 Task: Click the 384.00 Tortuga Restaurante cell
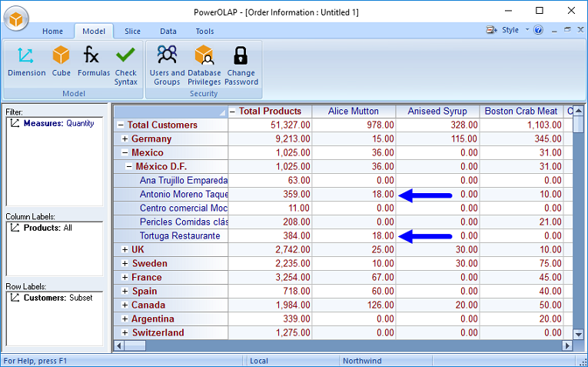tap(270, 236)
